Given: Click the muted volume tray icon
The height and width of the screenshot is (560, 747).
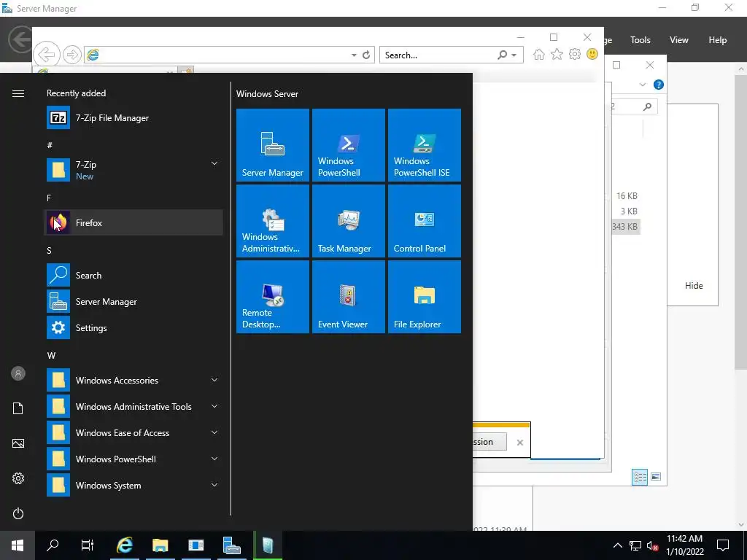Looking at the screenshot, I should pos(653,545).
